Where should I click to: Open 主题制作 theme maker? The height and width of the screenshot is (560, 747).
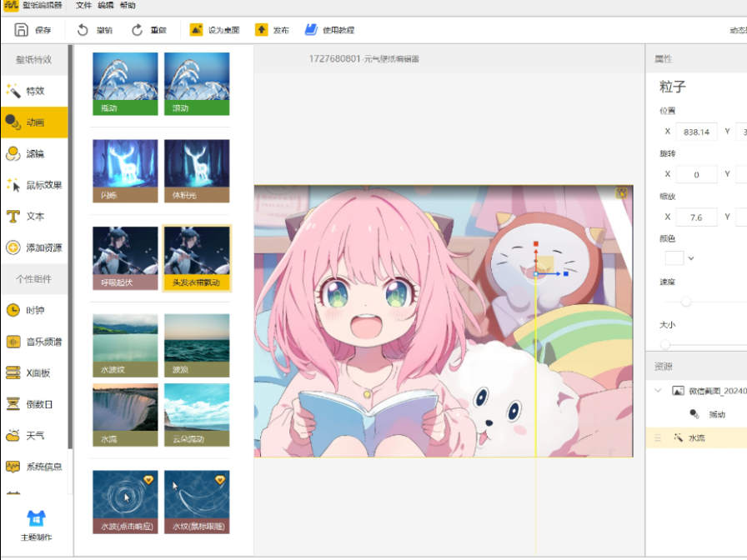point(36,525)
